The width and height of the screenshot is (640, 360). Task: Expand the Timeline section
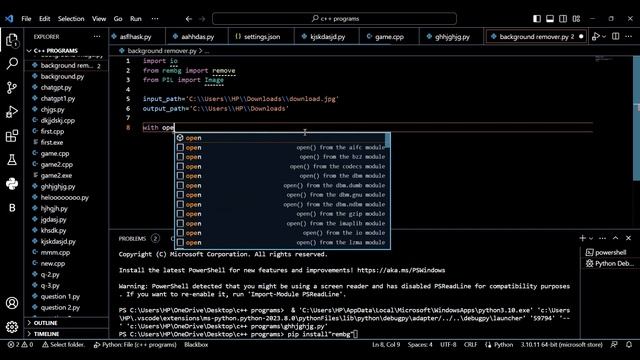click(46, 334)
